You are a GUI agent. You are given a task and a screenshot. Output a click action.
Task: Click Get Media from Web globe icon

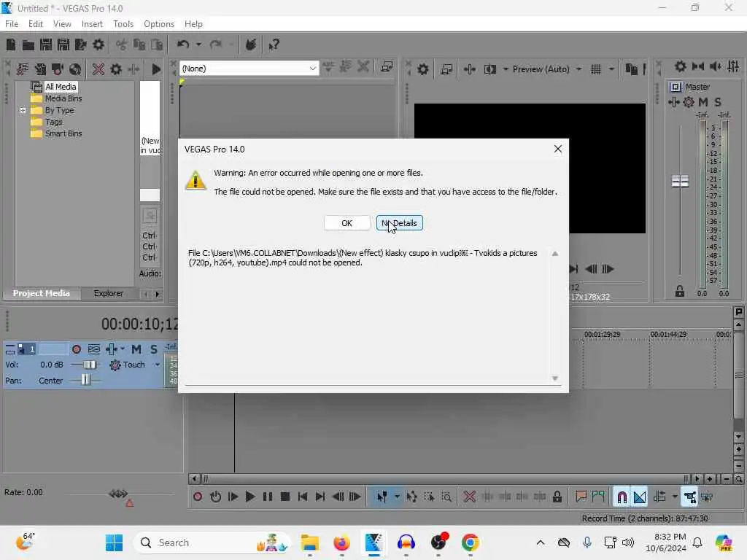click(x=75, y=69)
